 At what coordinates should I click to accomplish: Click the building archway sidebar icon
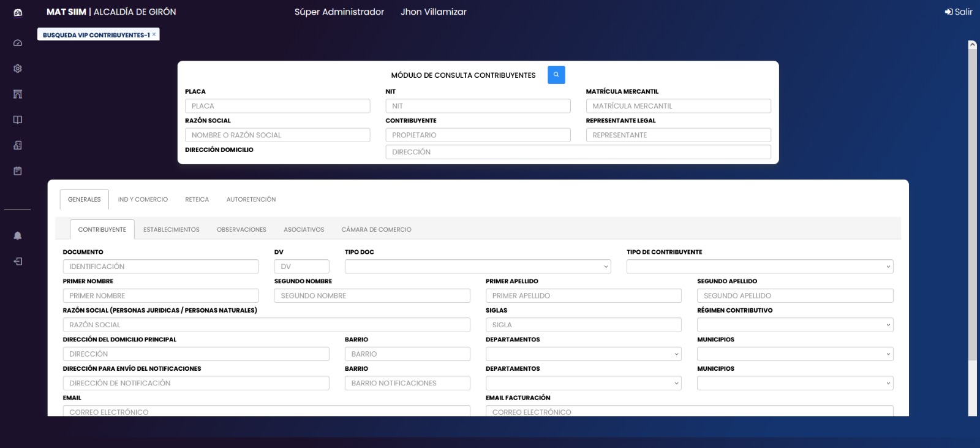[18, 94]
